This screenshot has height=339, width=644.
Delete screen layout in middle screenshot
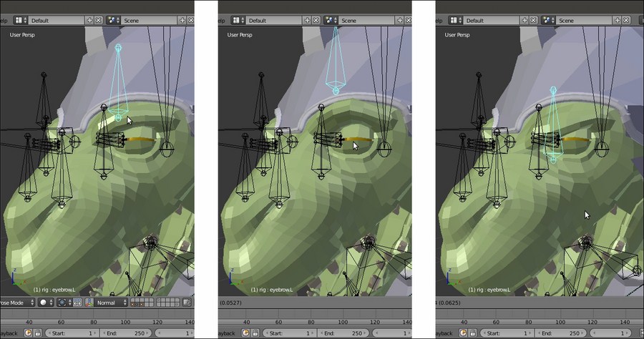coord(316,20)
